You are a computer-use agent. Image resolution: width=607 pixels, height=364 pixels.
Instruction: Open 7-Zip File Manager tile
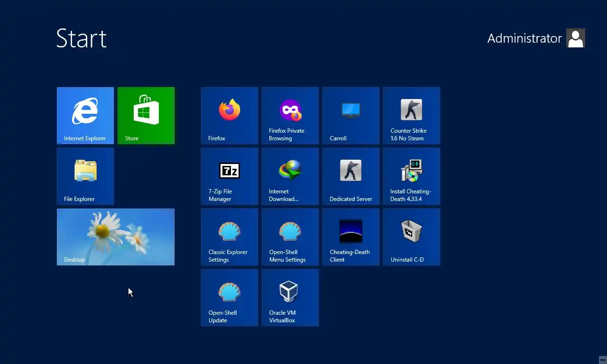point(230,176)
